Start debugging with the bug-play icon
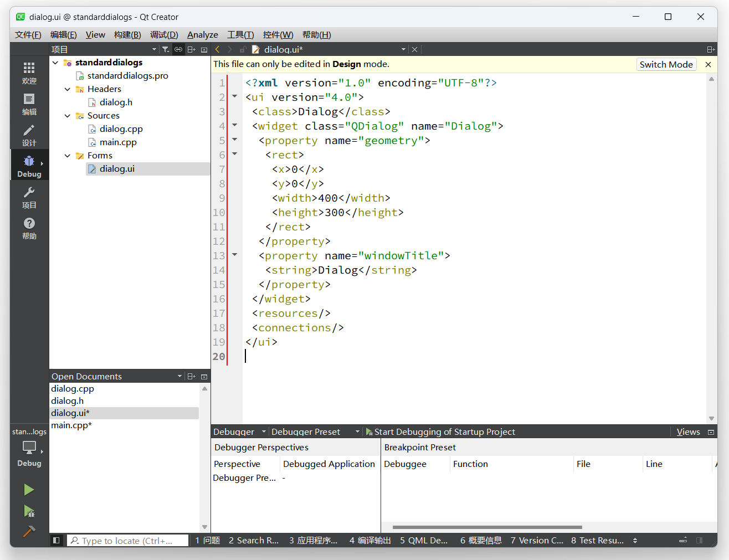Screen dimensions: 729x560 (x=29, y=511)
